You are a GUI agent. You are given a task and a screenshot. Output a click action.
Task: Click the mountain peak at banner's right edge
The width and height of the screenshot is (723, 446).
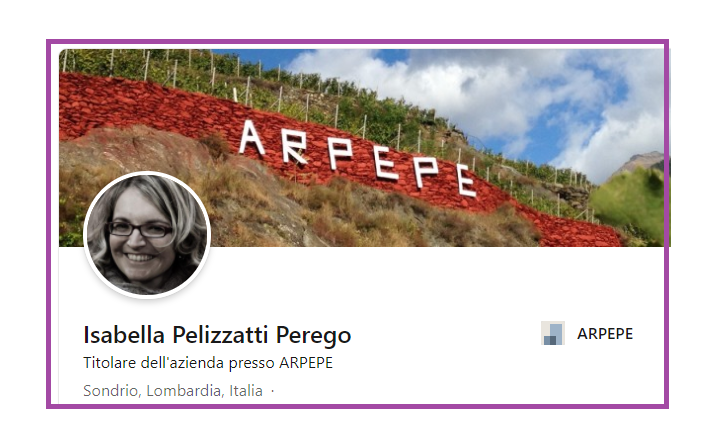click(641, 161)
